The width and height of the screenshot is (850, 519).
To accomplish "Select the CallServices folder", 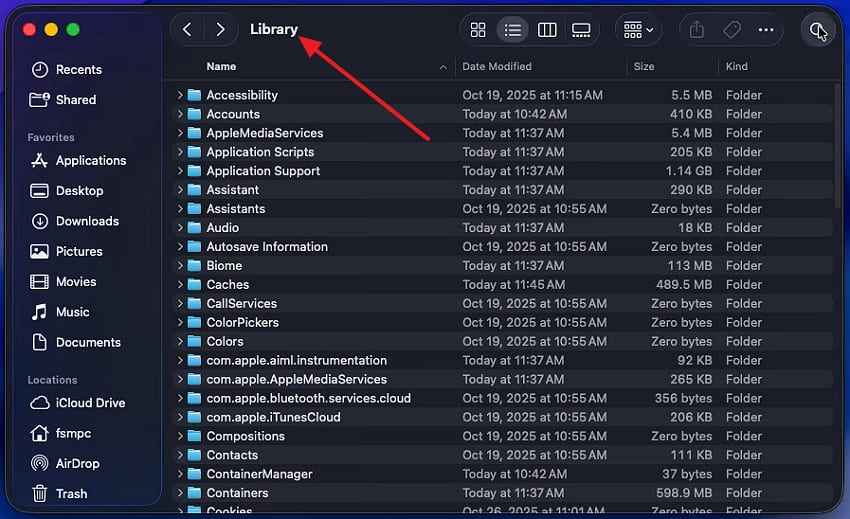I will (x=503, y=304).
